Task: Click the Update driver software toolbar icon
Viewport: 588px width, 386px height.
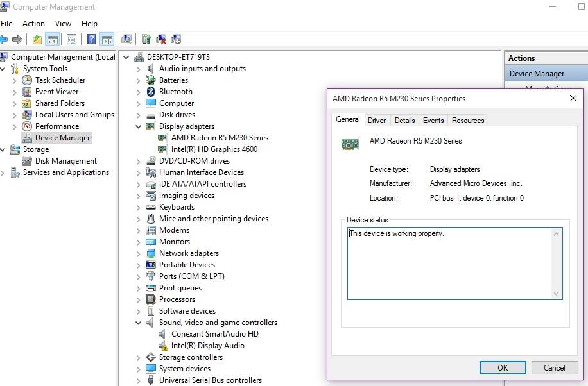Action: pos(146,39)
